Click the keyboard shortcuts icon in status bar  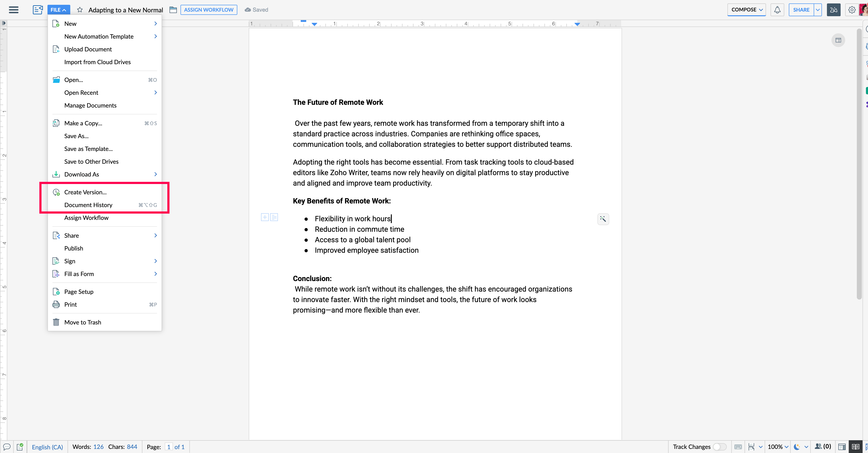click(738, 447)
